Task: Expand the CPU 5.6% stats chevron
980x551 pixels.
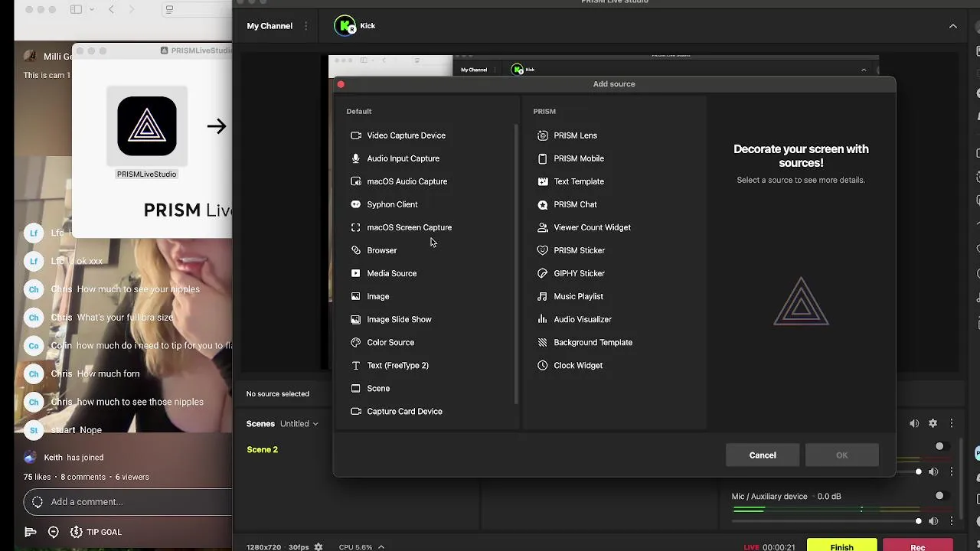Action: (x=381, y=547)
